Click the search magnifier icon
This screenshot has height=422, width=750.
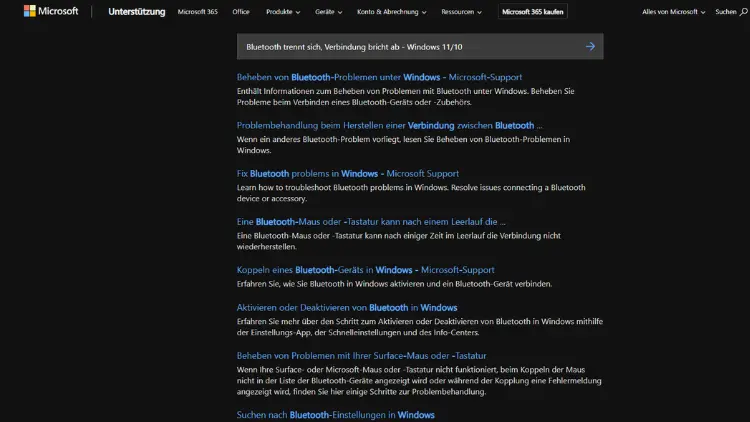[x=743, y=12]
